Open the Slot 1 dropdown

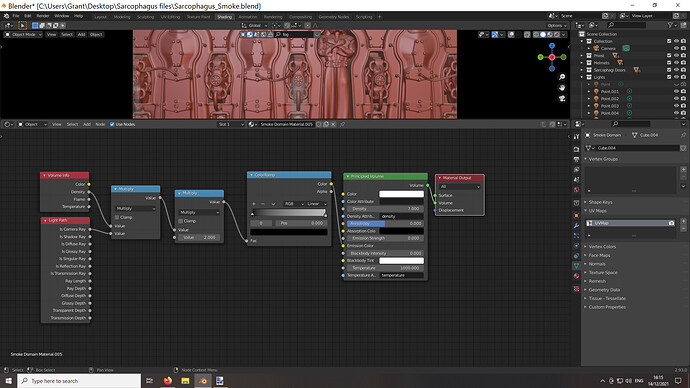coord(230,124)
